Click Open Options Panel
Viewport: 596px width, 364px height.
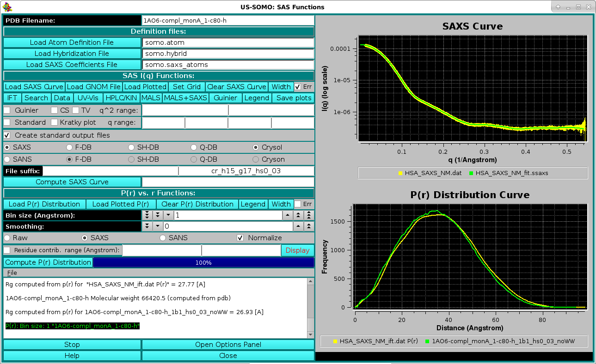click(228, 345)
